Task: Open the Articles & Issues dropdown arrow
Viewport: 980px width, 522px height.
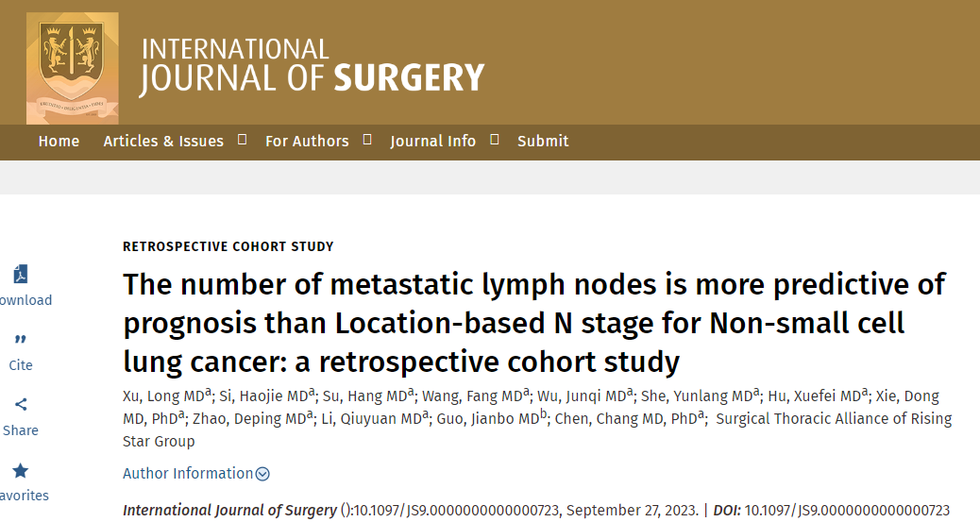Action: point(242,140)
